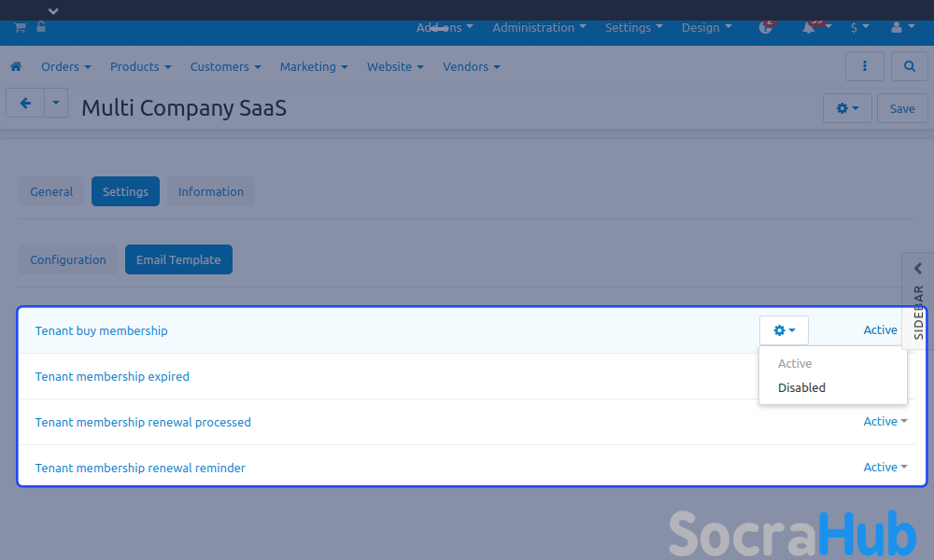Open the notifications bell icon
This screenshot has height=560, width=934.
809,28
